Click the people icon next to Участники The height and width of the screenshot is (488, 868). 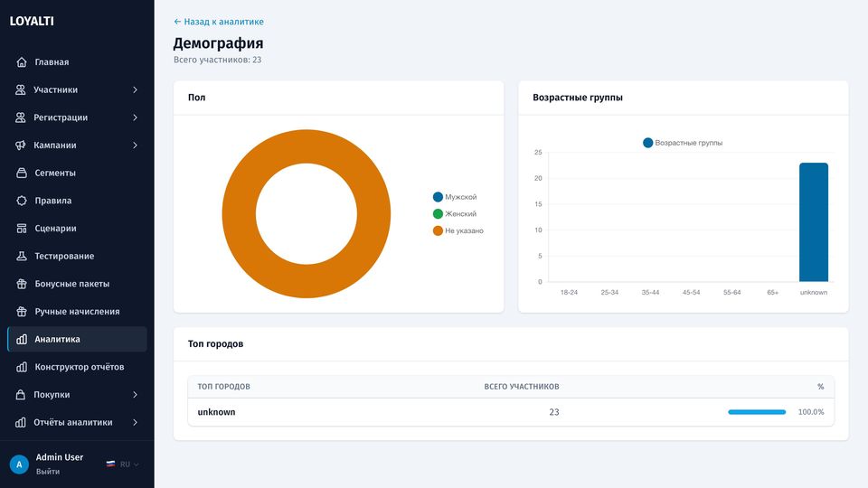pos(21,89)
